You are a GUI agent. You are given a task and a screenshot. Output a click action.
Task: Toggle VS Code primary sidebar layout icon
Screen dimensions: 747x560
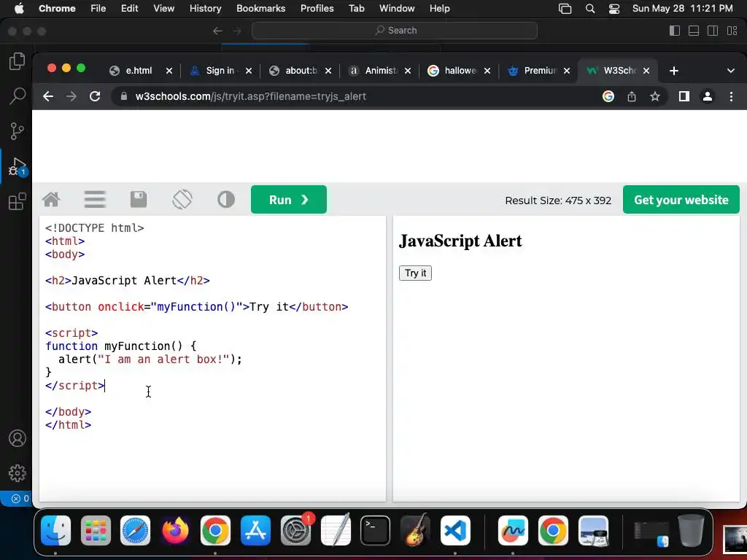[x=675, y=31]
